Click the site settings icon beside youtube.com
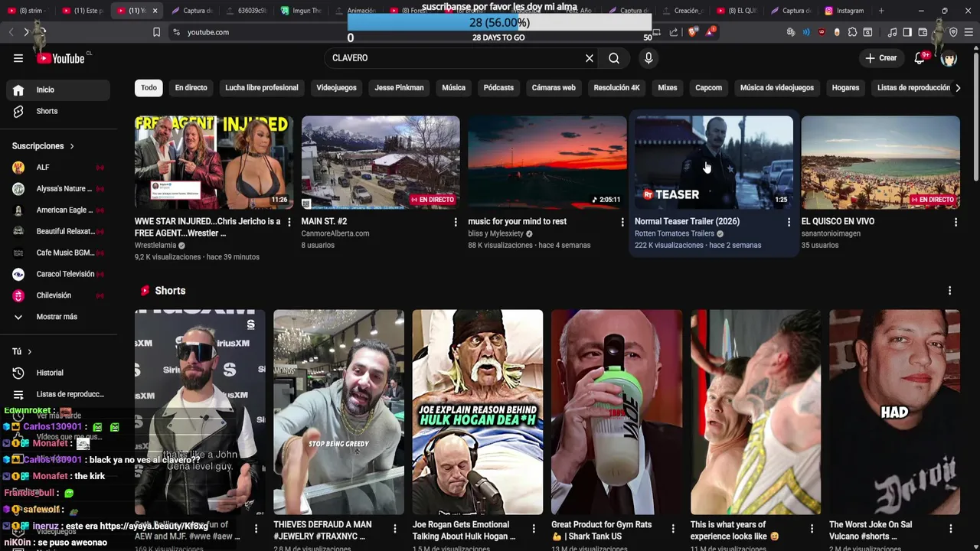Image resolution: width=980 pixels, height=551 pixels. (x=177, y=32)
